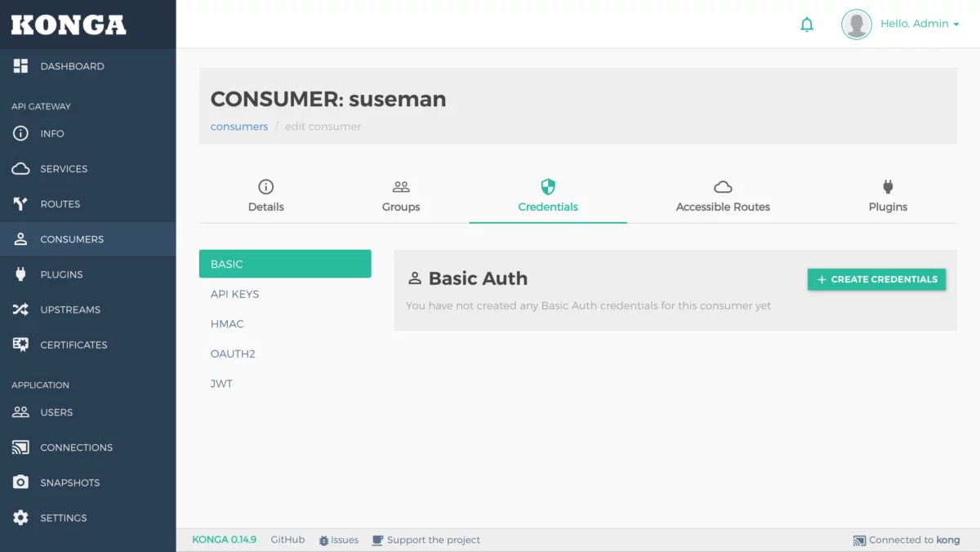Viewport: 980px width, 552px height.
Task: Click the coffee cup icon in footer
Action: [x=377, y=541]
